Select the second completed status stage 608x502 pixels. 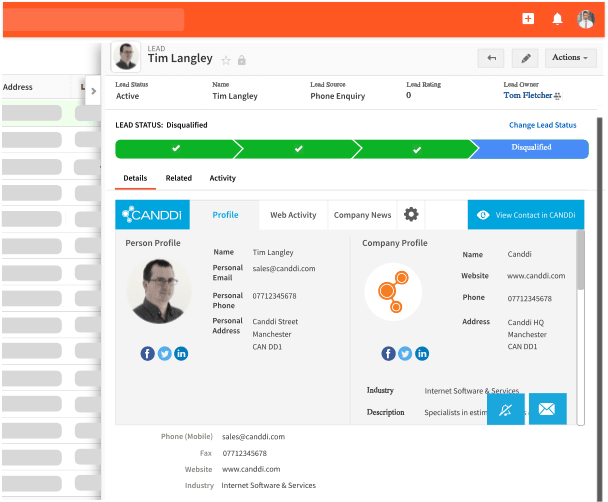point(298,149)
